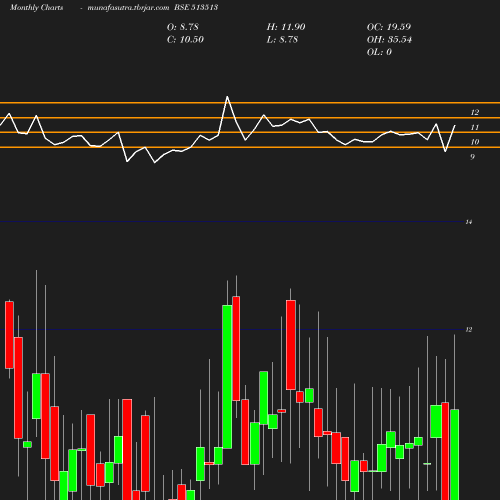500x500 pixels.
Task: Click the high value 'H: 11.90'
Action: [286, 27]
